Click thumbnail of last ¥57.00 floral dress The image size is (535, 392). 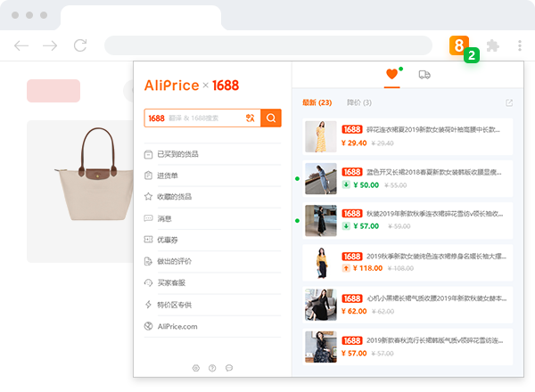point(321,347)
